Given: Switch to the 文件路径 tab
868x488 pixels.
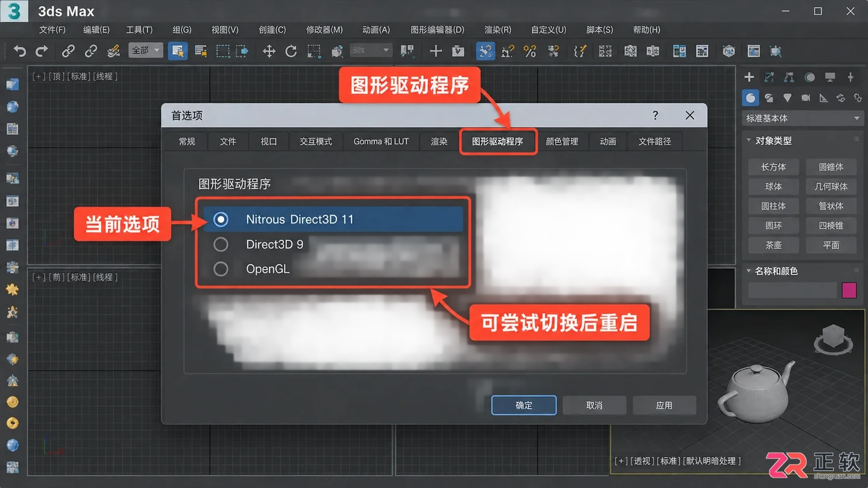Looking at the screenshot, I should [x=655, y=142].
